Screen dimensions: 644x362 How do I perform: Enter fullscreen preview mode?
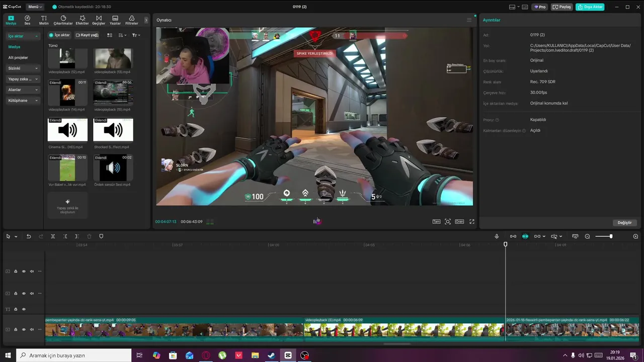click(x=472, y=222)
